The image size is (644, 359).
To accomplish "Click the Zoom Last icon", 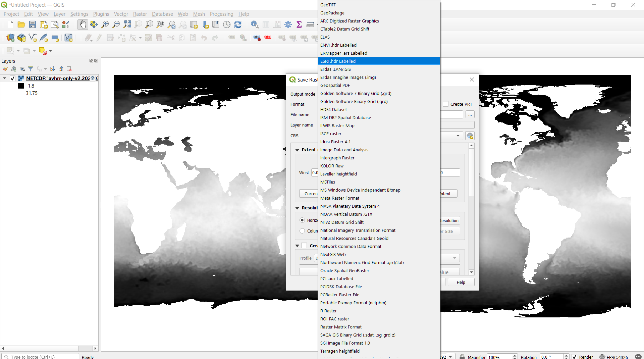I will pyautogui.click(x=171, y=24).
